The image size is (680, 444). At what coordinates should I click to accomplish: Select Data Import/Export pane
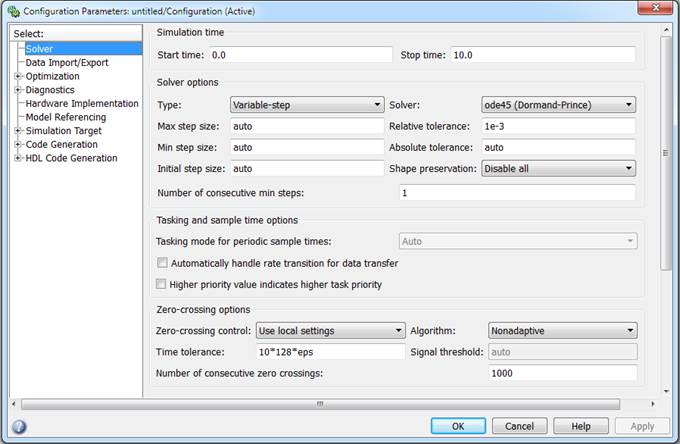[x=67, y=62]
